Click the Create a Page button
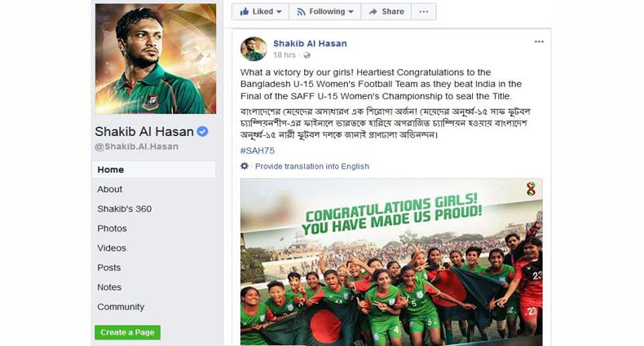The image size is (644, 346). tap(127, 332)
